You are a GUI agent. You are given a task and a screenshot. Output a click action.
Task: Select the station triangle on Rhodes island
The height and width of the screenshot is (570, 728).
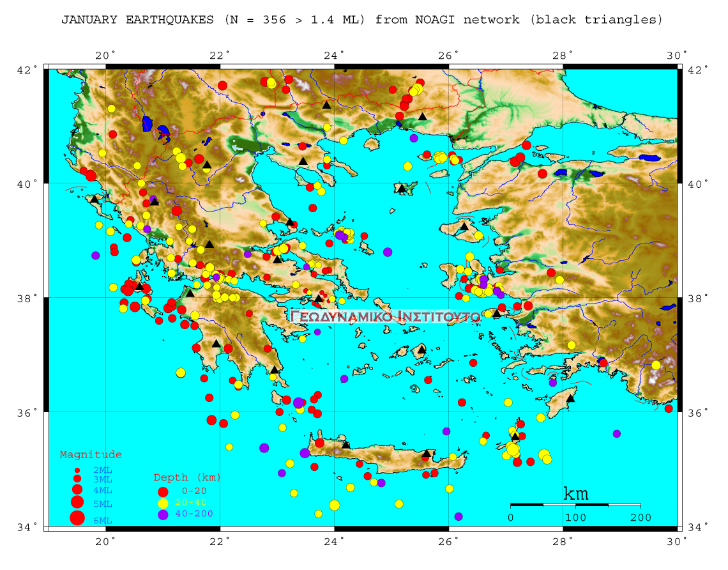570,399
